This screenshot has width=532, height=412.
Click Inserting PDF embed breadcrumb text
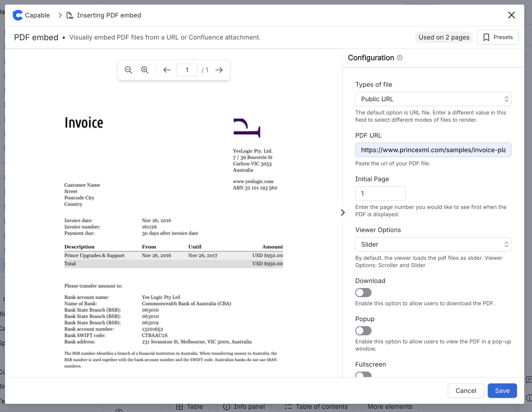[x=109, y=15]
